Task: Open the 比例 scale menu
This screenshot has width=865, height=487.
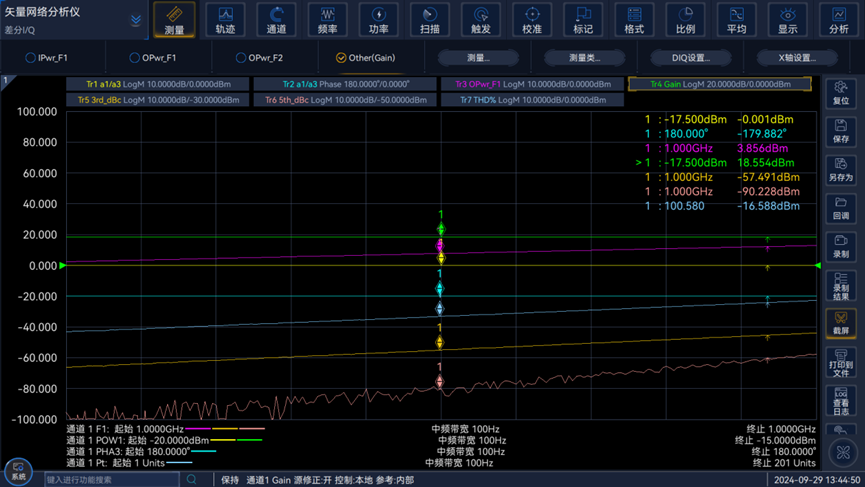Action: pyautogui.click(x=685, y=20)
